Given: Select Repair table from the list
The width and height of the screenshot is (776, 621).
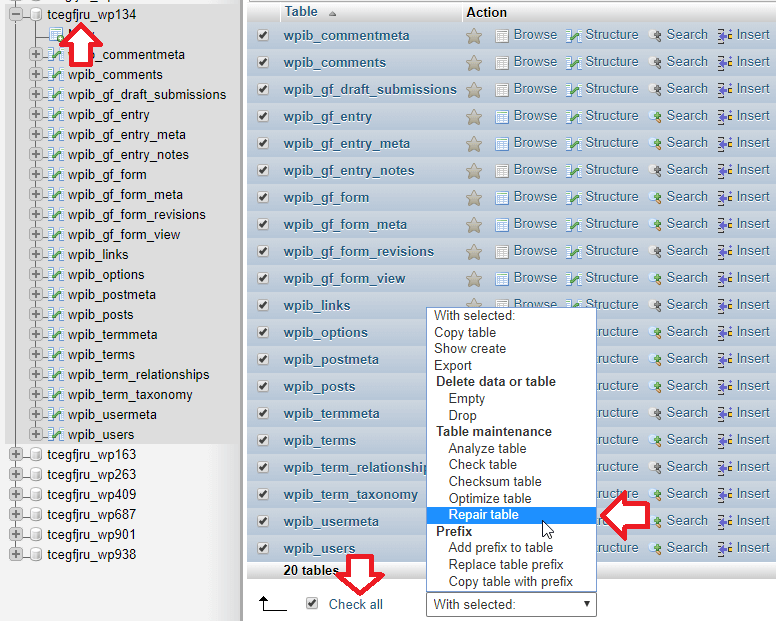Looking at the screenshot, I should coord(511,515).
